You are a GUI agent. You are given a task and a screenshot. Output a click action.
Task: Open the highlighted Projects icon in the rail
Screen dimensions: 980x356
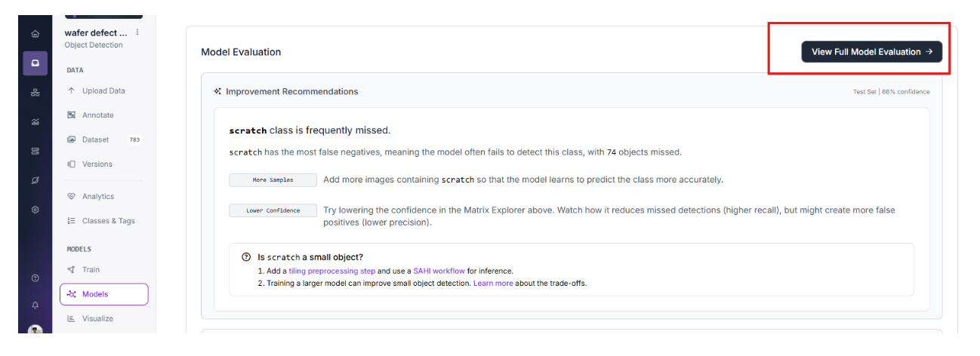click(x=35, y=63)
